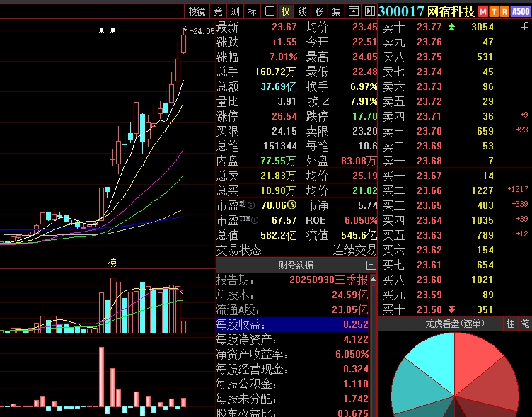Open the grid layout icon in toolbar

(270, 11)
